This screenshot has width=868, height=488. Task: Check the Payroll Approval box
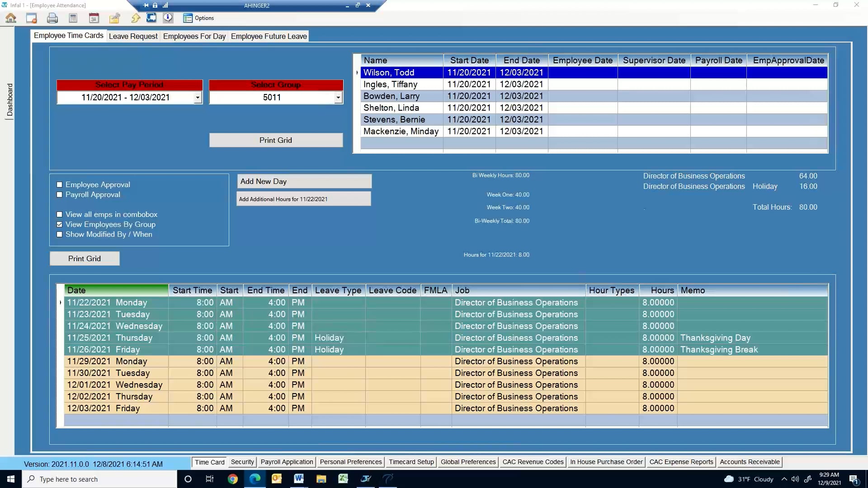[59, 195]
